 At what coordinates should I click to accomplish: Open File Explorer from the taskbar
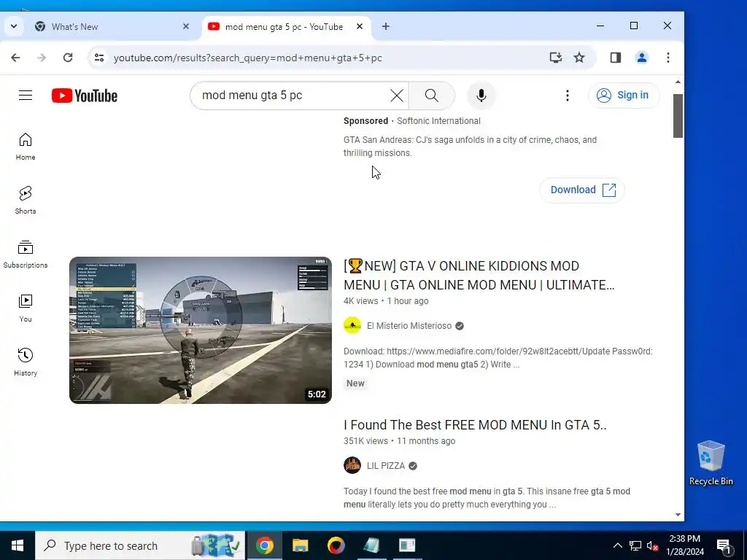pos(300,545)
